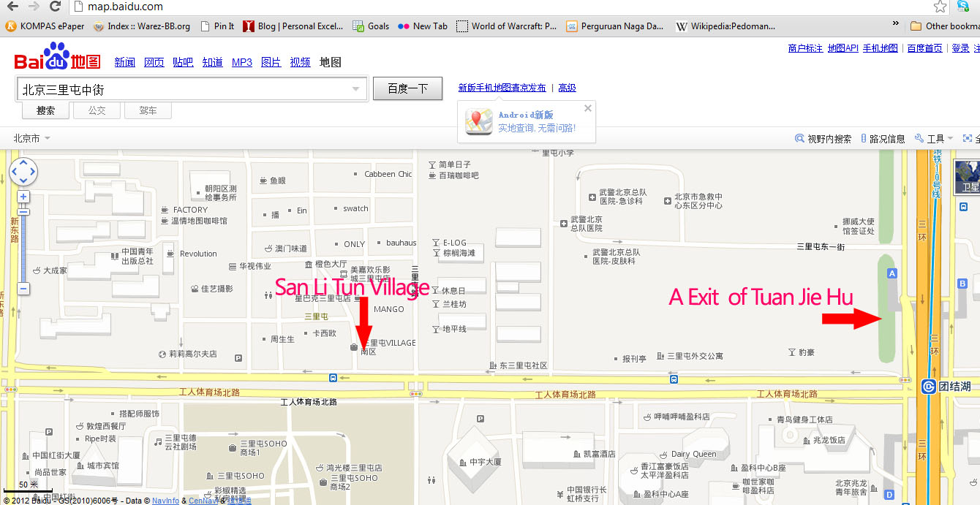Open the 地图API link
The height and width of the screenshot is (505, 980).
843,48
